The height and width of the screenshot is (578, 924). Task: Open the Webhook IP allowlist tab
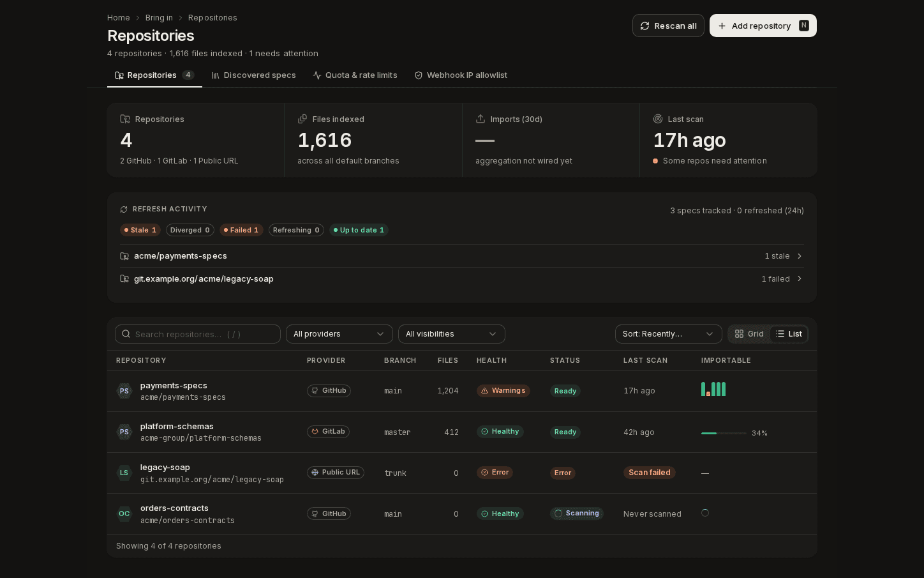point(461,75)
